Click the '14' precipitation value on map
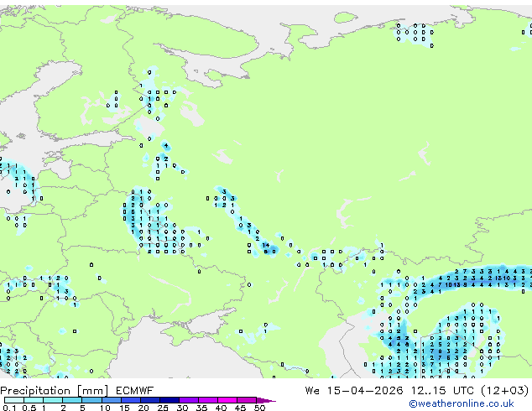532x411 pixels. (266, 245)
